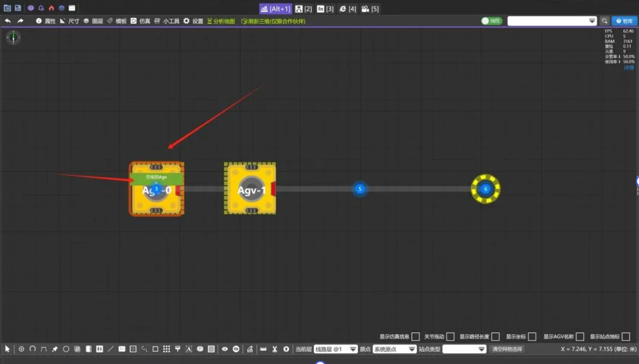Viewport: 639px width, 364px height.
Task: Expand the top search combo box arrow
Action: (x=592, y=21)
